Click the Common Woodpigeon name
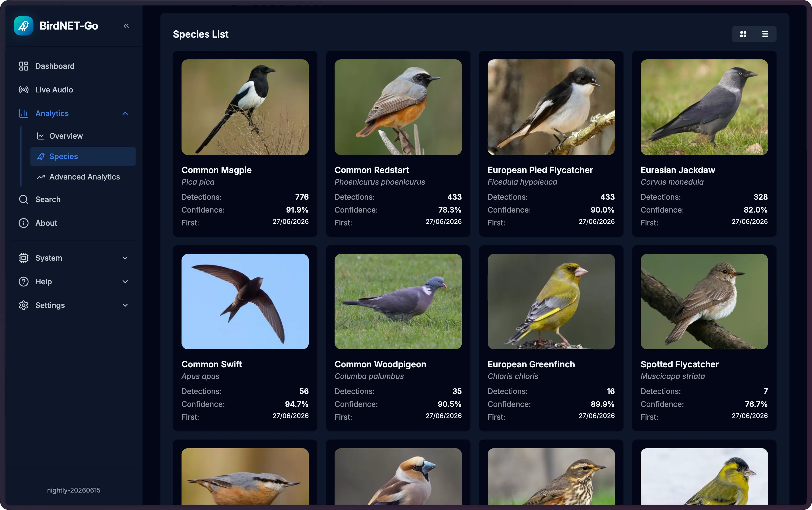The height and width of the screenshot is (510, 812). pos(380,364)
